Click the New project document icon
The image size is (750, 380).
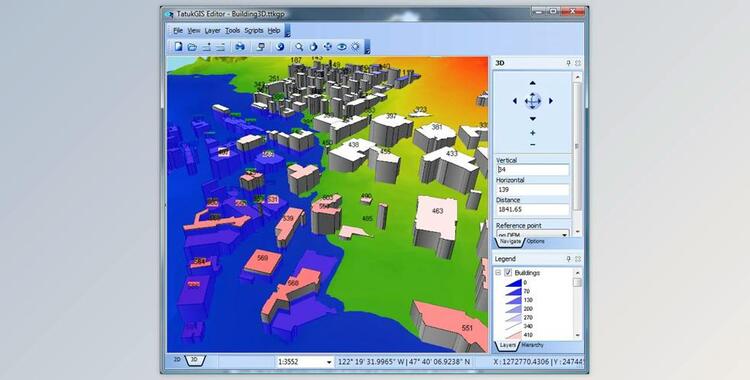click(x=178, y=46)
